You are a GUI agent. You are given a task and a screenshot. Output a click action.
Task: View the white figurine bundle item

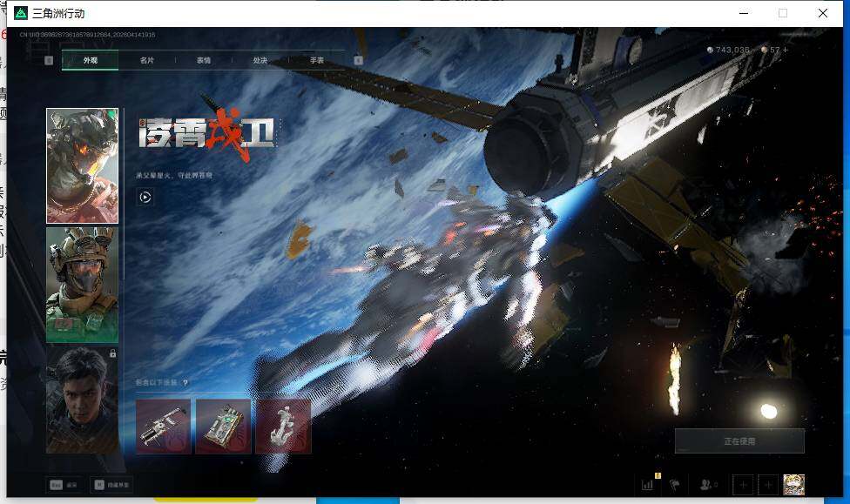pos(283,427)
